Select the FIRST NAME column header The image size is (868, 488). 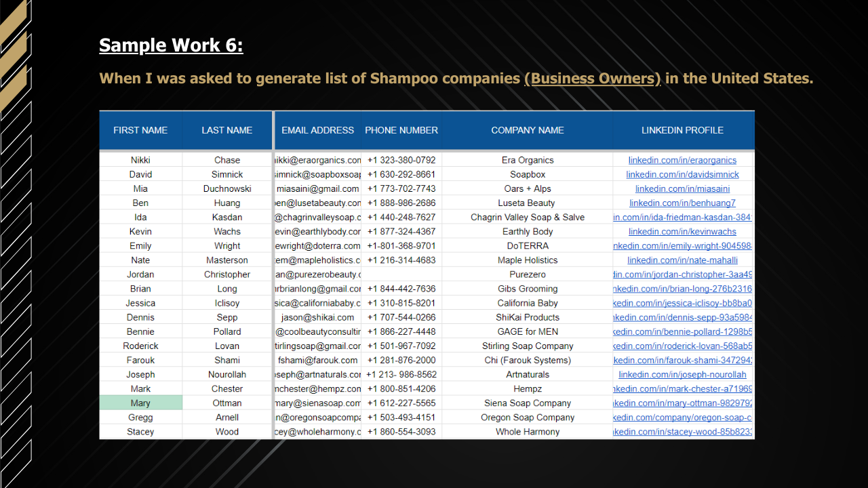[x=140, y=130]
